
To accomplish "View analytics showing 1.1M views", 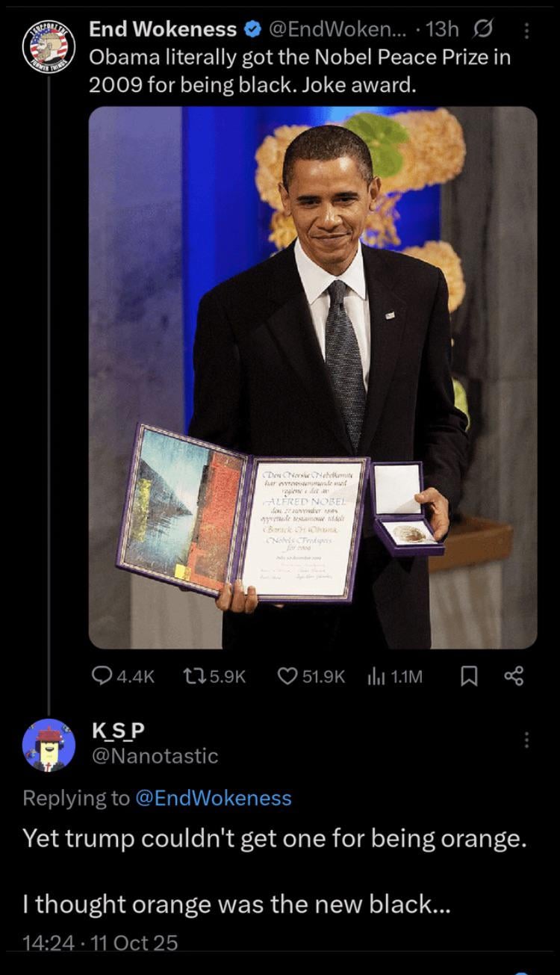I will click(375, 676).
